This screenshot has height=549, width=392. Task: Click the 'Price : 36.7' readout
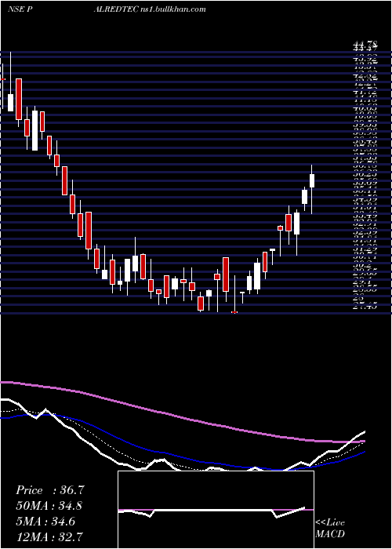pyautogui.click(x=50, y=490)
